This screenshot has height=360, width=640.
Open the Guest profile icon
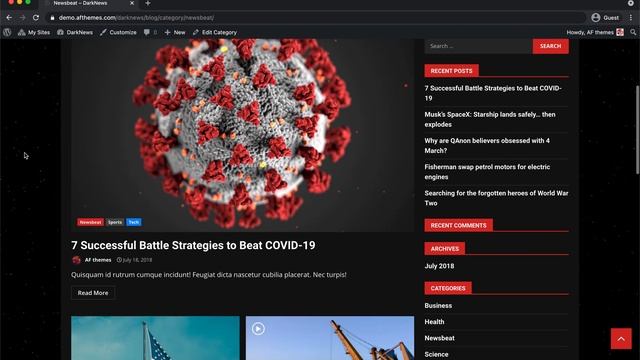596,18
